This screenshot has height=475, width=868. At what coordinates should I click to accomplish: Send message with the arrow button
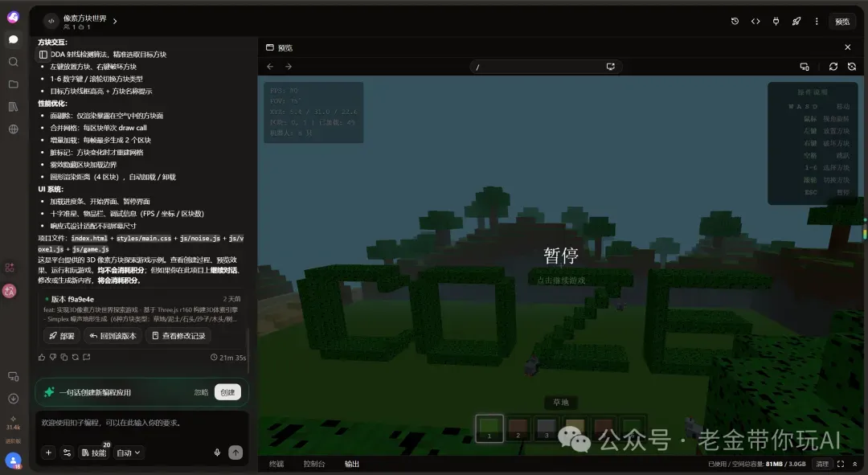(235, 452)
